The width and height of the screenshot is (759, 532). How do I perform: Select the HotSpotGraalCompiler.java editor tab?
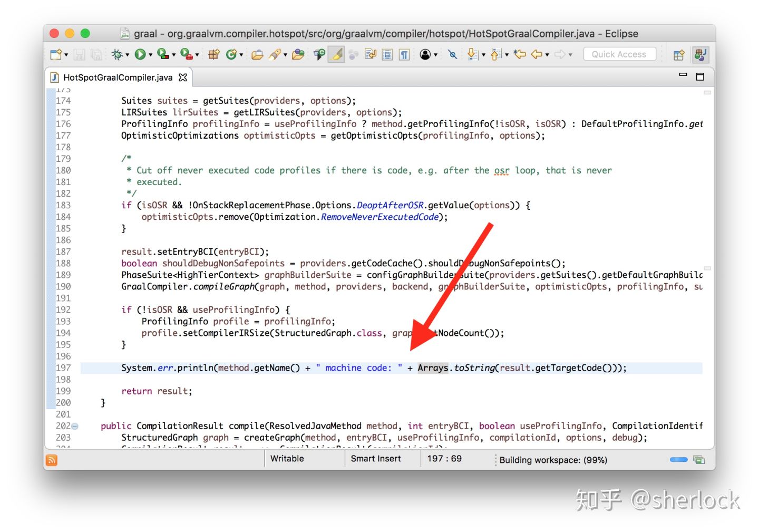pyautogui.click(x=118, y=78)
